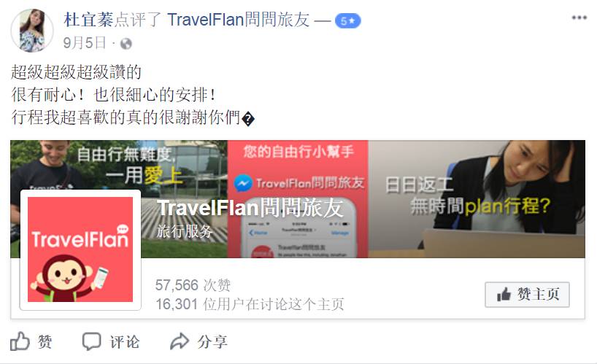
Task: Click the 赞 like button text
Action: [45, 341]
